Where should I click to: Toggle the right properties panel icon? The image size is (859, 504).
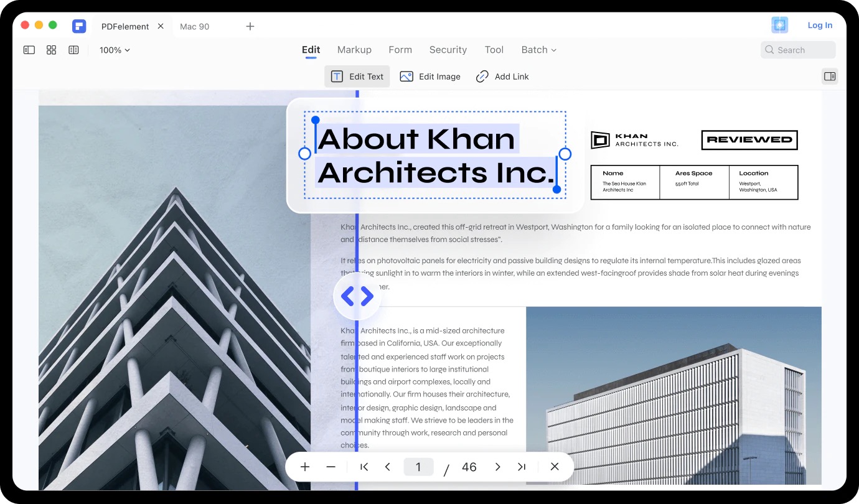830,77
